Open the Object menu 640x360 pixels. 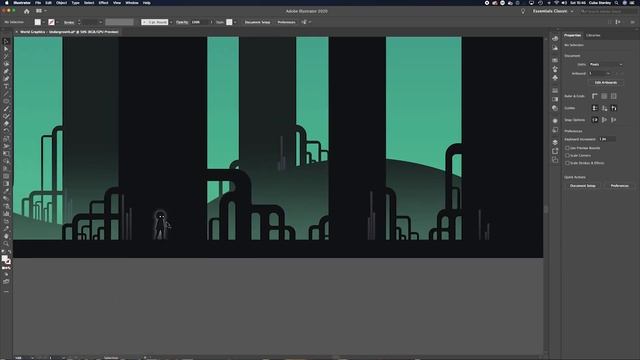(61, 3)
